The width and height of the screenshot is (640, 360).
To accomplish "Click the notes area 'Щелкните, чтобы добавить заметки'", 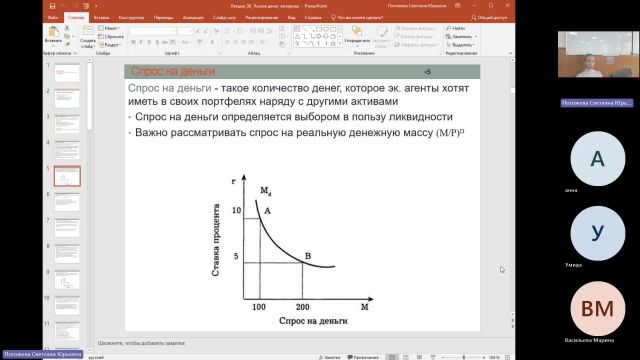I will [141, 343].
